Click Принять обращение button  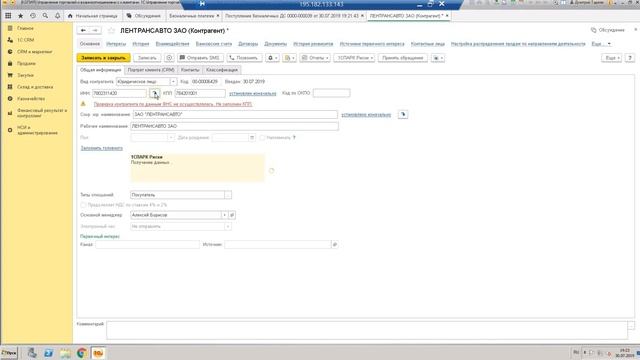click(402, 58)
